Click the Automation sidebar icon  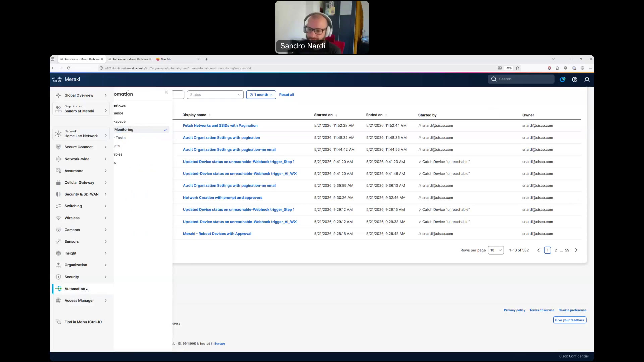[58, 289]
